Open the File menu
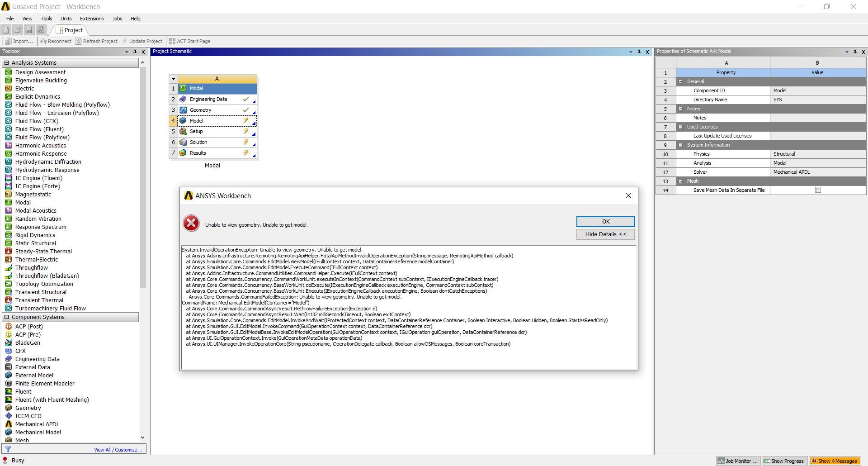Viewport: 868px width, 466px height. tap(10, 19)
